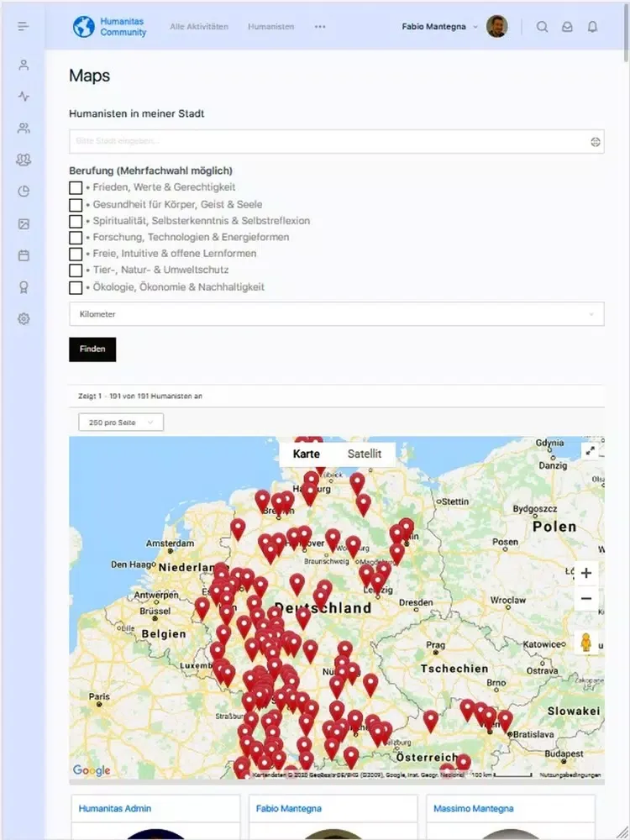The width and height of the screenshot is (630, 840).
Task: Open the calendar events icon in sidebar
Action: click(x=24, y=255)
